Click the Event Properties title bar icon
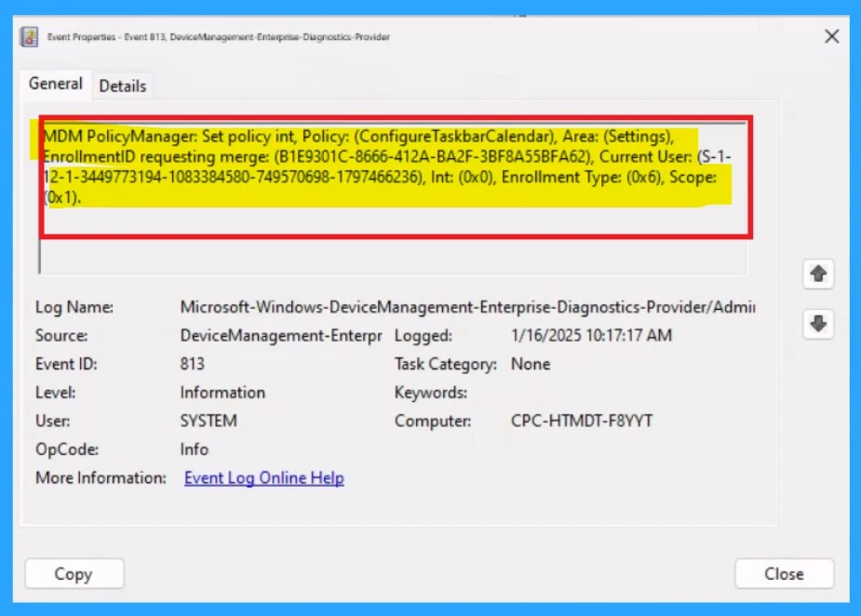 (x=29, y=37)
